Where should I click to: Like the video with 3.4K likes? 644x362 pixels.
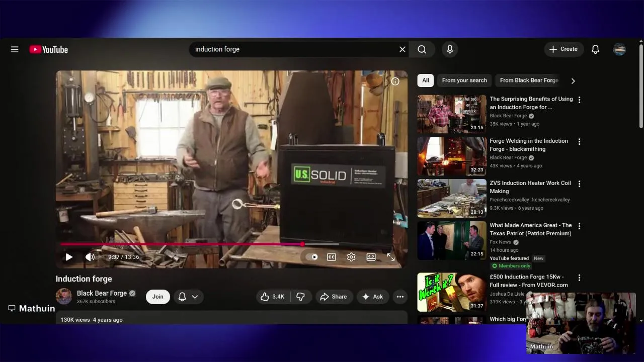[273, 297]
